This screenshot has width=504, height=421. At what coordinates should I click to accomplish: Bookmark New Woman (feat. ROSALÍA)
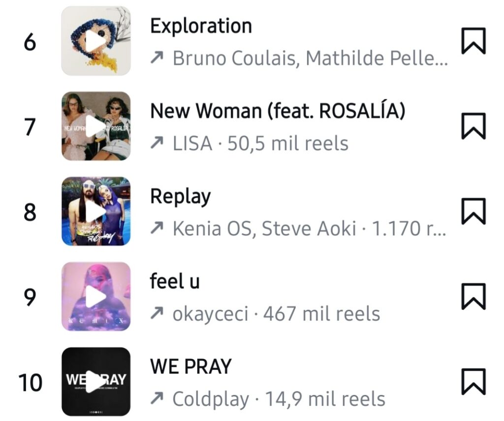click(473, 126)
